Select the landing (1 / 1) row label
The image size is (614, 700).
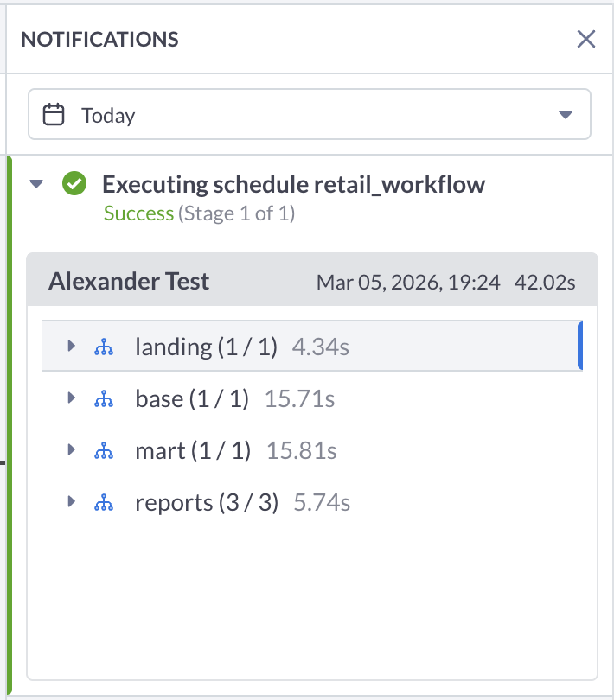(206, 347)
